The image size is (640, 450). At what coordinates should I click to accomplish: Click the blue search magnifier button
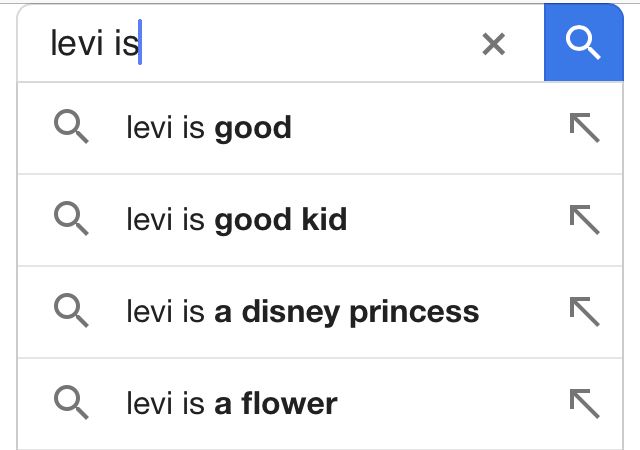point(584,43)
